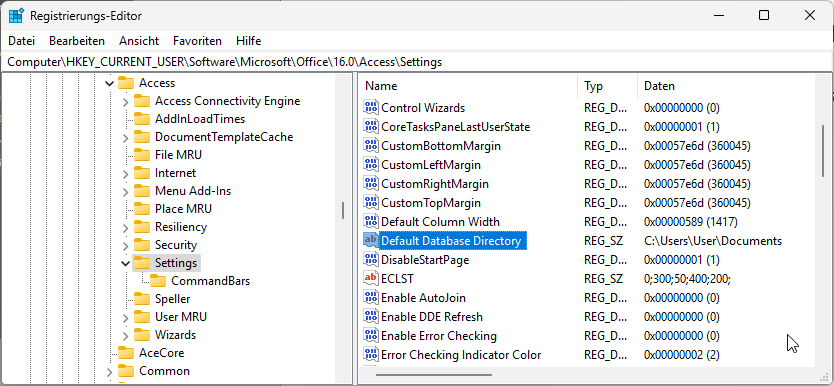Click the Registry Editor title bar app icon
This screenshot has width=834, height=386.
point(16,15)
